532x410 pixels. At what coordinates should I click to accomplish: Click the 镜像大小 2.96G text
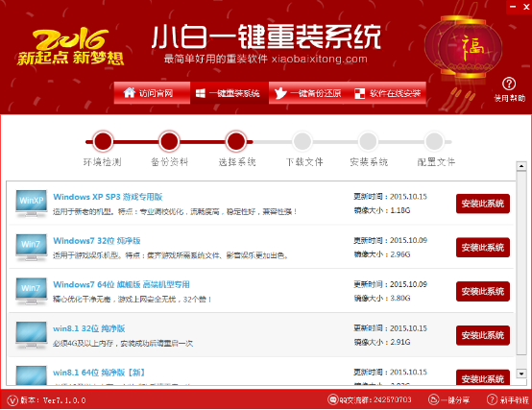[382, 254]
